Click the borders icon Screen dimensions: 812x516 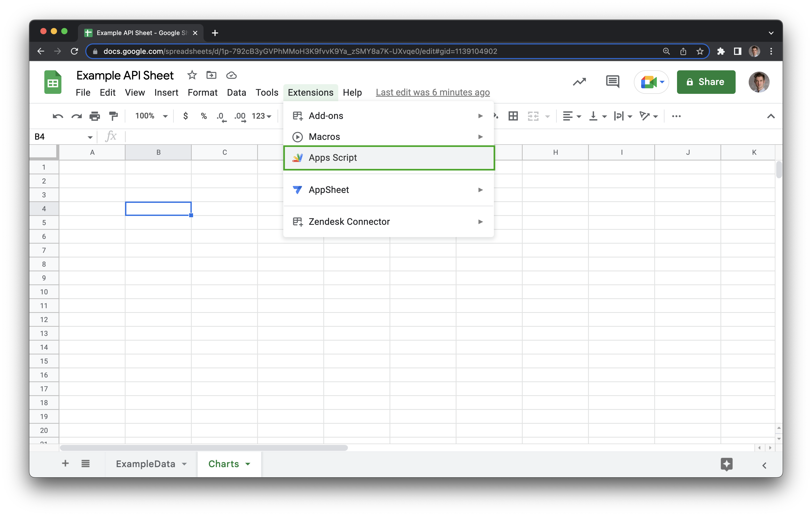(513, 116)
